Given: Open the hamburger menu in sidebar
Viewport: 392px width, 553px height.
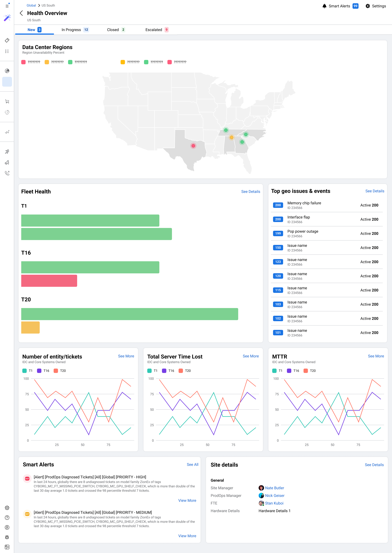Looking at the screenshot, I should (7, 6).
